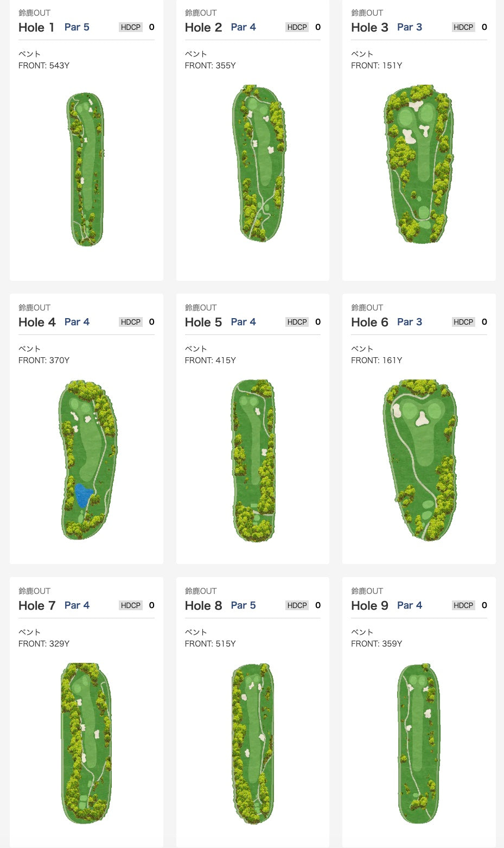Viewport: 504px width, 848px height.
Task: Open the Hole 5 course layout image
Action: click(x=253, y=460)
